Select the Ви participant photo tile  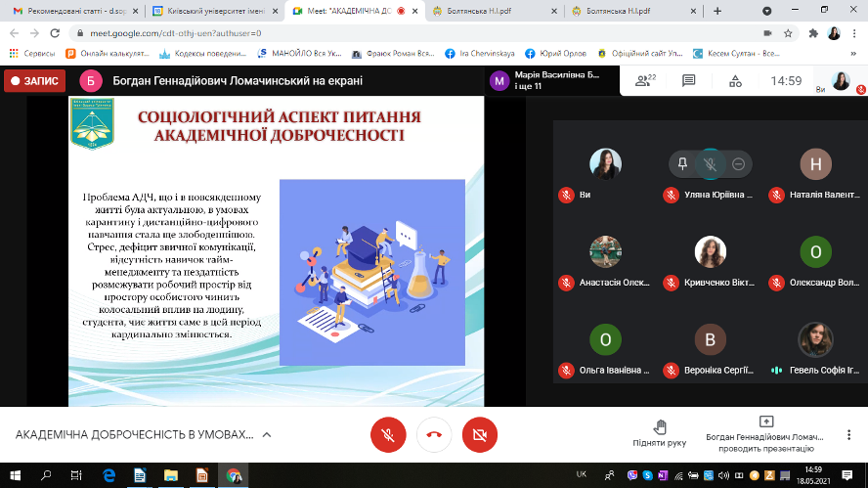click(x=605, y=164)
